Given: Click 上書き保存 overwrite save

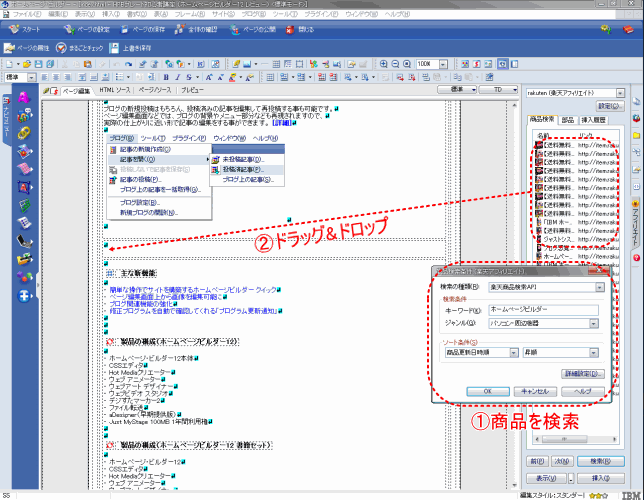Looking at the screenshot, I should pyautogui.click(x=130, y=48).
